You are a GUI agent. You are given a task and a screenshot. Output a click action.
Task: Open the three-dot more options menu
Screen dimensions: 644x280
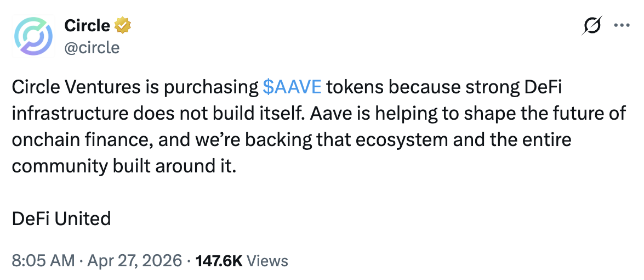click(621, 26)
